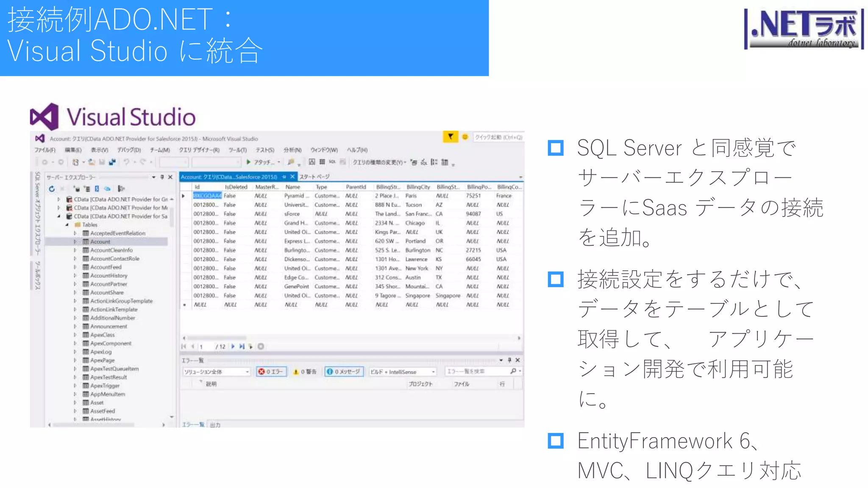Click the SQL Server Object Explorer side tab
Screen dimensions: 868x488
click(37, 213)
